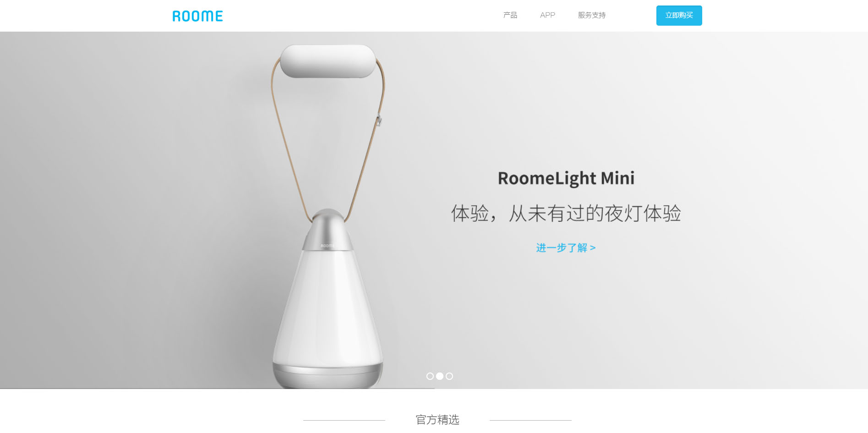868x433 pixels.
Task: Open the 产品 menu item
Action: click(510, 15)
